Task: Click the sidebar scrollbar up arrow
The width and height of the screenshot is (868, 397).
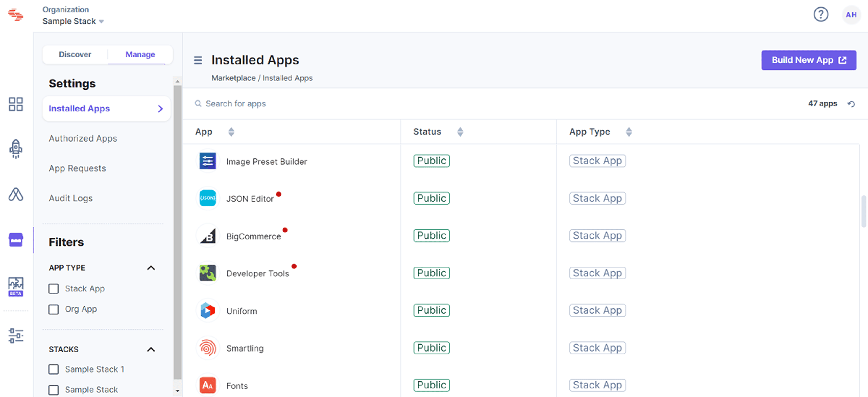Action: coord(177,81)
